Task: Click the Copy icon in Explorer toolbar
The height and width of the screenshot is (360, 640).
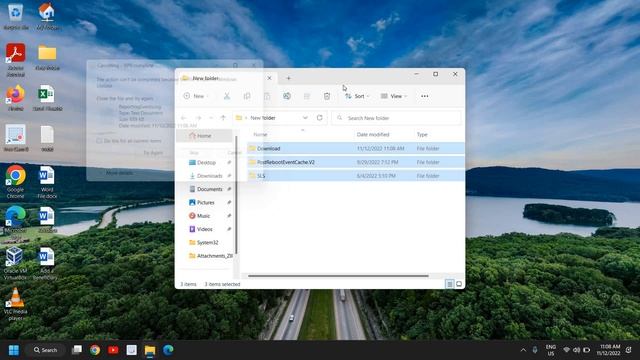Action: [247, 96]
